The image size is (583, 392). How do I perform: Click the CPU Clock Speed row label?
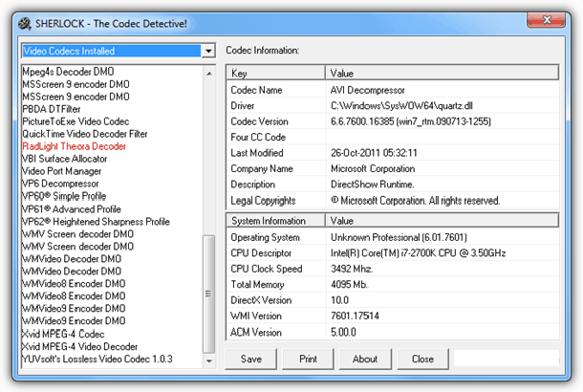pos(267,269)
